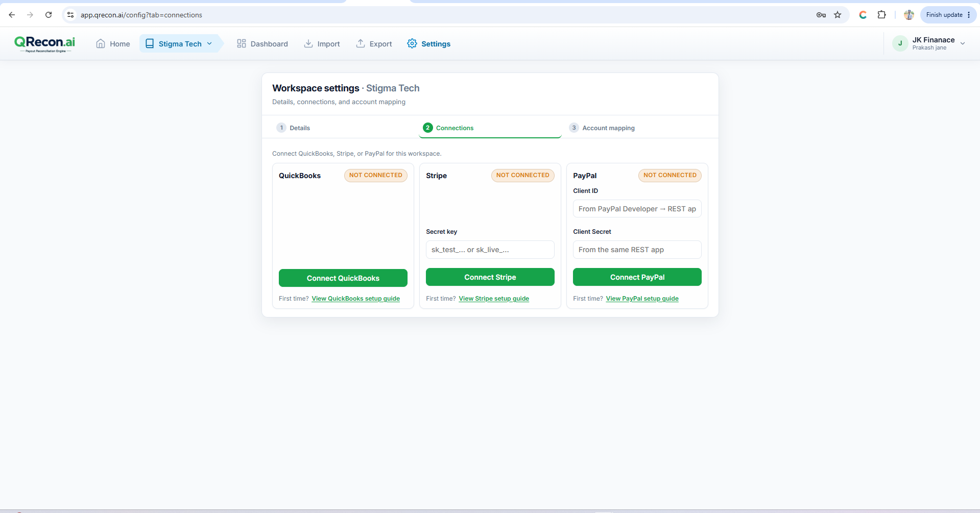Click the Settings gear icon
Screen dimensions: 980x513
click(412, 44)
